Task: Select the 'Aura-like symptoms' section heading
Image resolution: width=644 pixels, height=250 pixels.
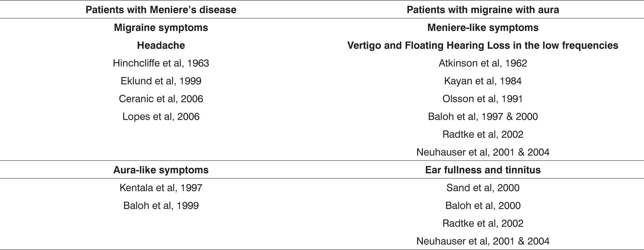Action: [x=161, y=170]
